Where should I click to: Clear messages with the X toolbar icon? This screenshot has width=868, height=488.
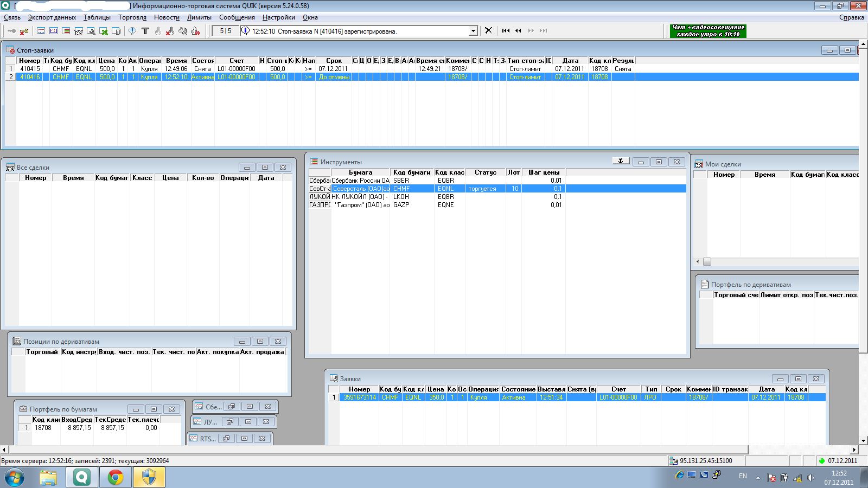pyautogui.click(x=488, y=30)
